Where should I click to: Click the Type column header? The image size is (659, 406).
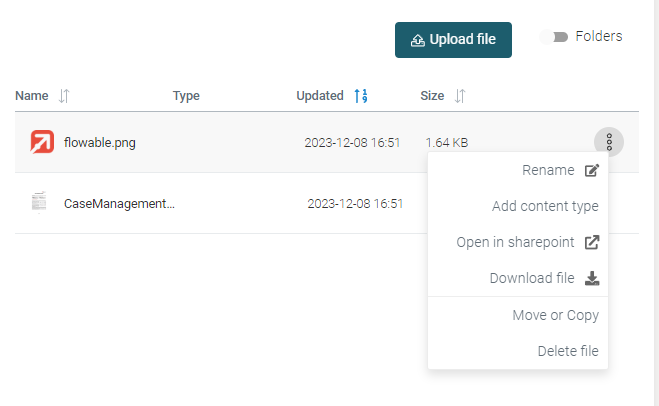pos(186,96)
